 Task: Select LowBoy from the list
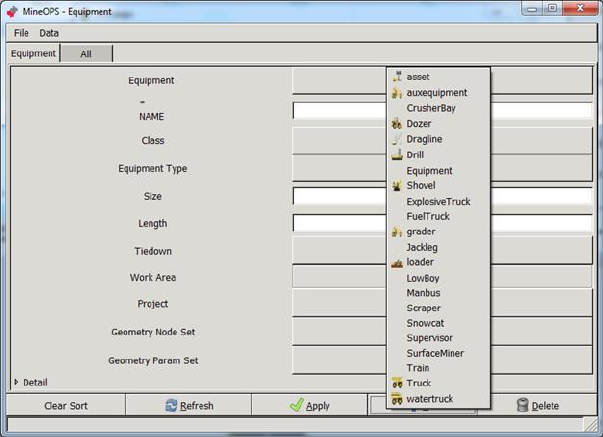coord(438,278)
